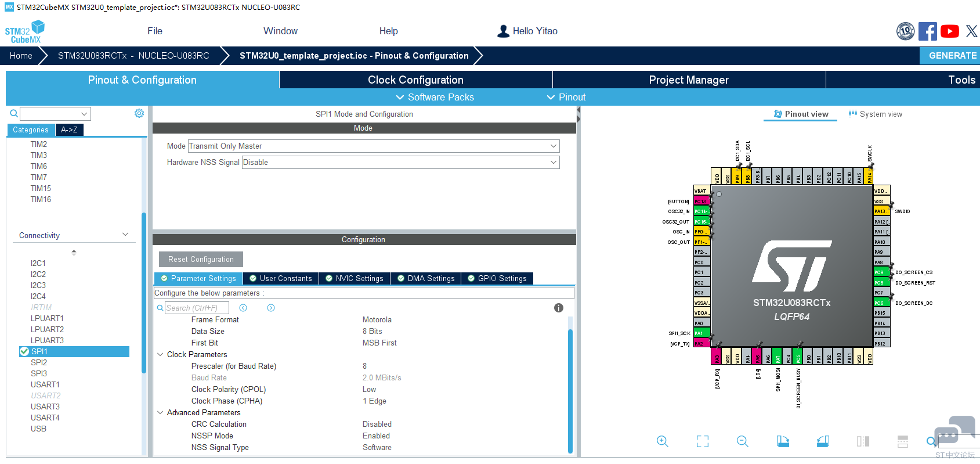Click the PC6 DO_SCREEN_DC pin
The width and height of the screenshot is (980, 464).
tap(882, 303)
